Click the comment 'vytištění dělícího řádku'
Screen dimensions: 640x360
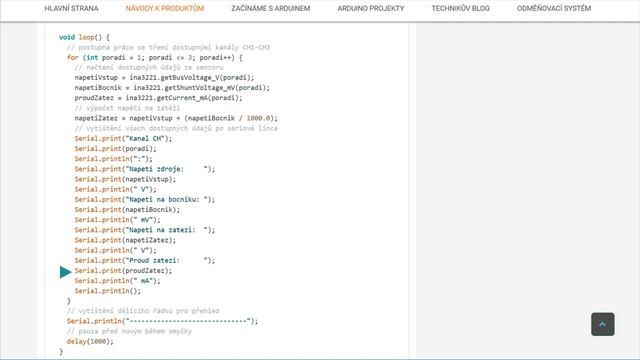tap(143, 311)
